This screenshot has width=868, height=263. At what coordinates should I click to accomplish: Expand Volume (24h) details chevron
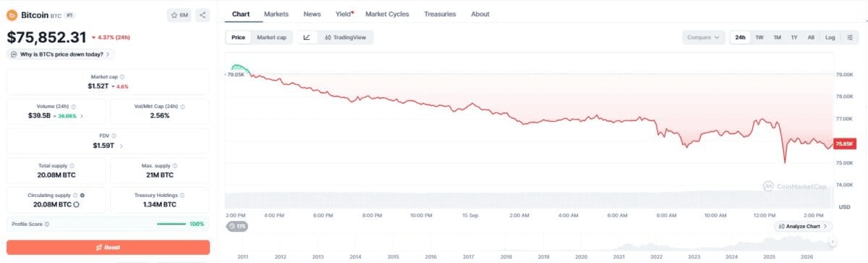tap(82, 116)
